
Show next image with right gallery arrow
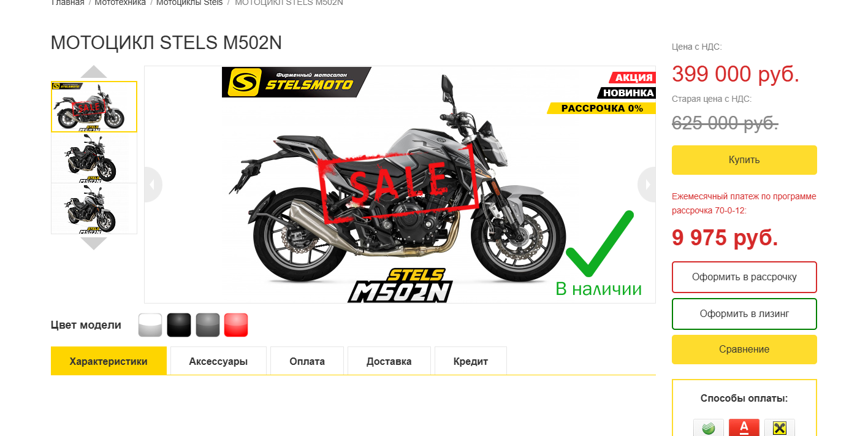pyautogui.click(x=647, y=185)
